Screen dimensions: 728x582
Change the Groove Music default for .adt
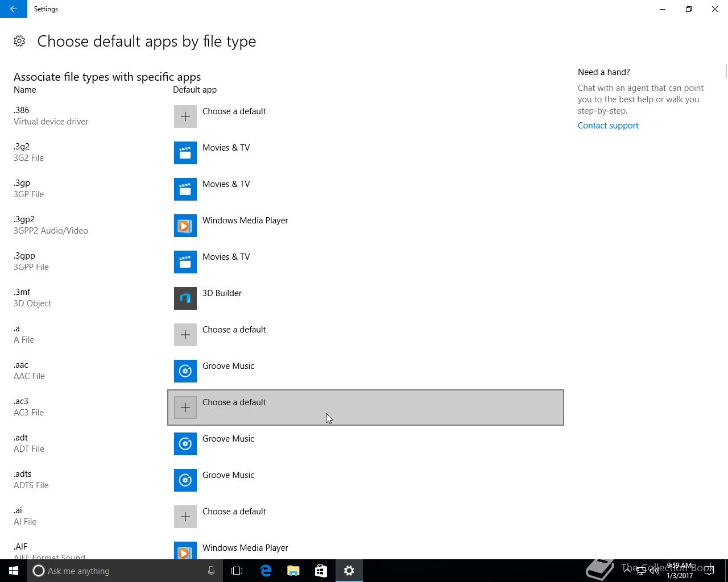366,444
